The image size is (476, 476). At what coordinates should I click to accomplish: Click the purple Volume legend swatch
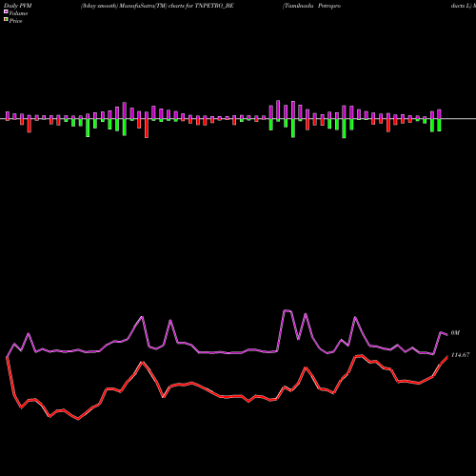coord(6,11)
